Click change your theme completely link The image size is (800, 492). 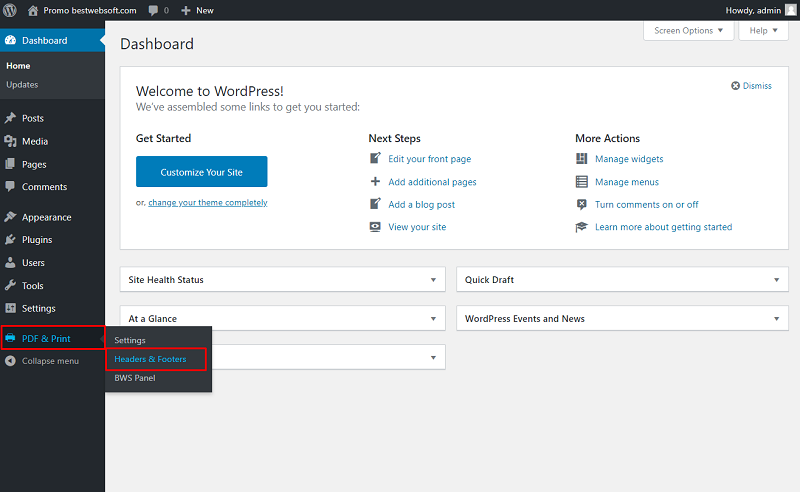pyautogui.click(x=208, y=203)
